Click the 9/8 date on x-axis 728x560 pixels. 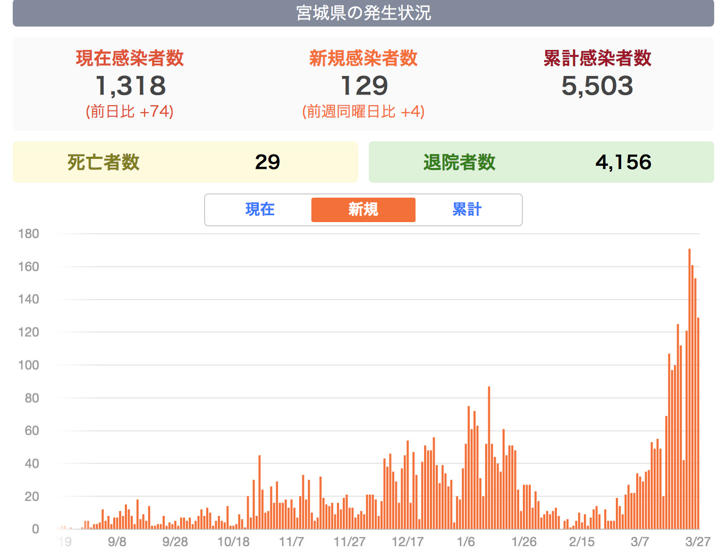click(117, 541)
